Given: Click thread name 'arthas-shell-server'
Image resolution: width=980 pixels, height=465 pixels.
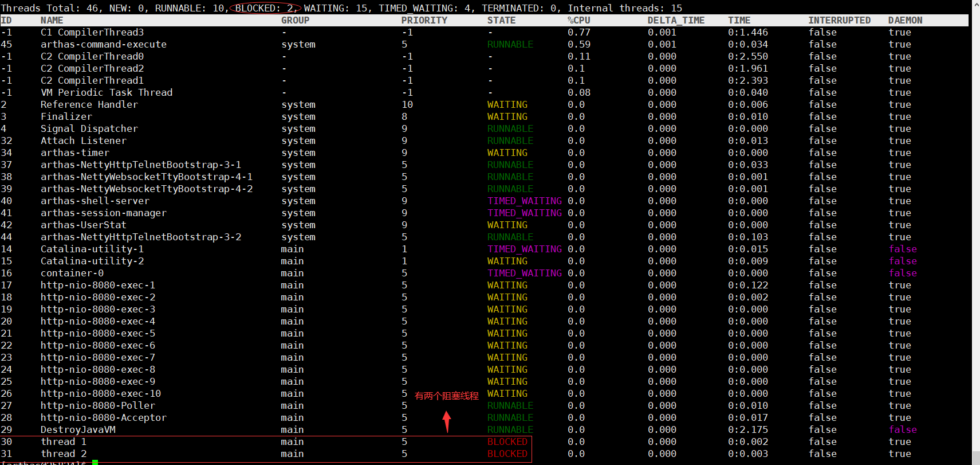Looking at the screenshot, I should (x=95, y=201).
